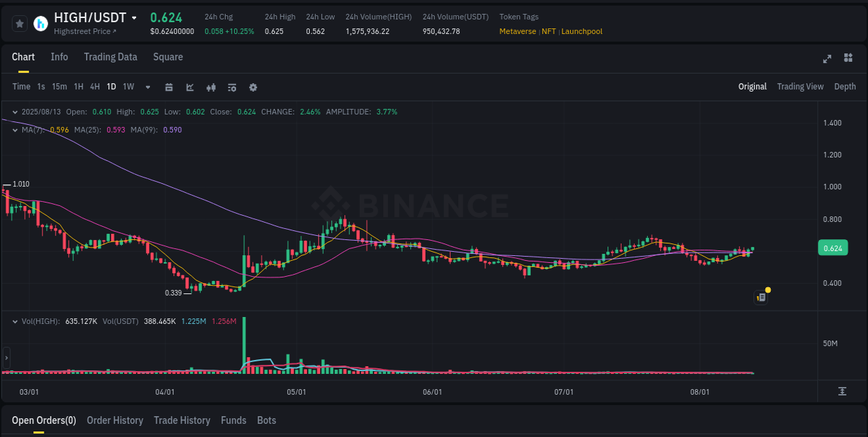Screen dimensions: 868x437
Task: Toggle HIGH/USDT as a favorite star
Action: click(19, 23)
